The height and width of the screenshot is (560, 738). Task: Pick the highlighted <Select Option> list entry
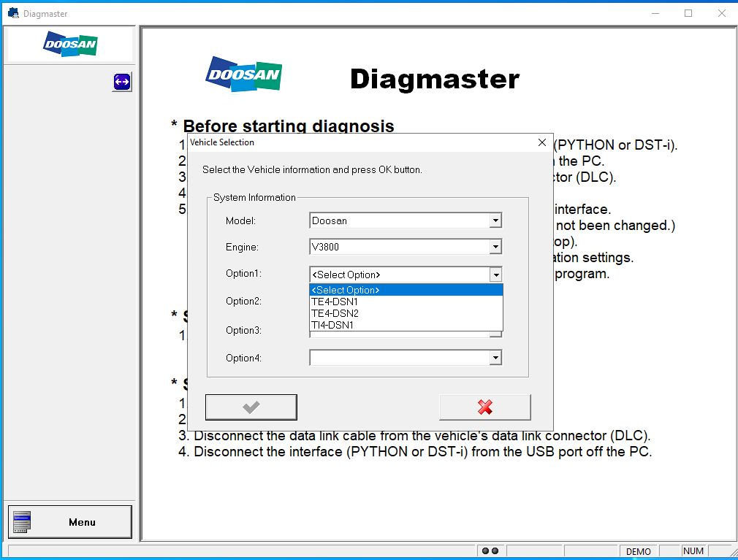point(406,290)
